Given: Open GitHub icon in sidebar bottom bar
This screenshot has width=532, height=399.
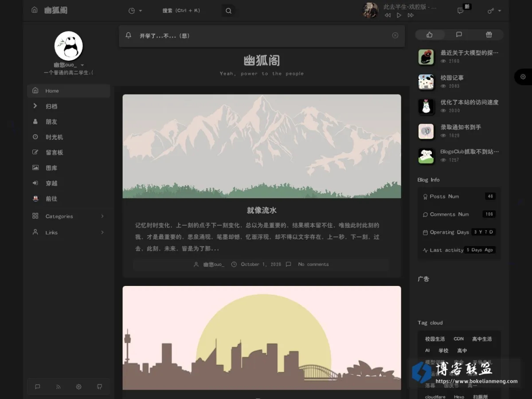Looking at the screenshot, I should point(99,387).
